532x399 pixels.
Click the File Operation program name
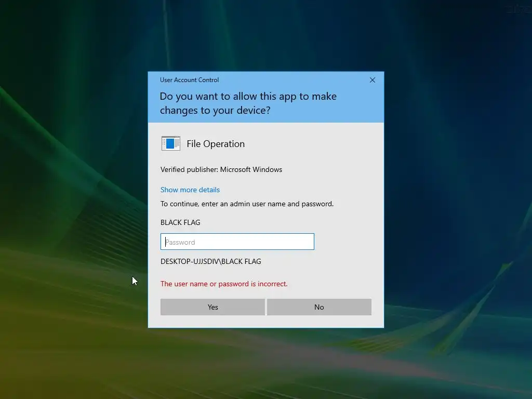pyautogui.click(x=216, y=144)
